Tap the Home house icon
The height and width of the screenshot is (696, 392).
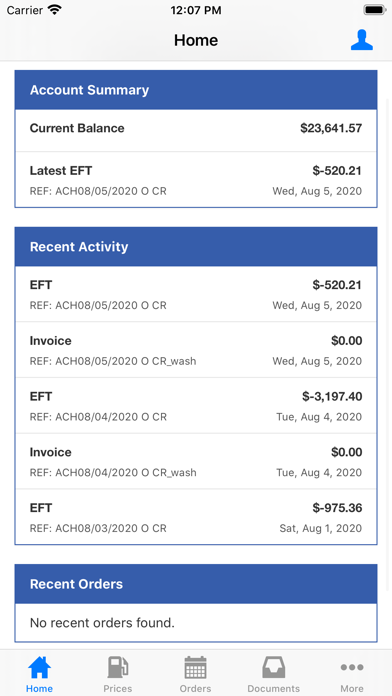[x=40, y=668]
